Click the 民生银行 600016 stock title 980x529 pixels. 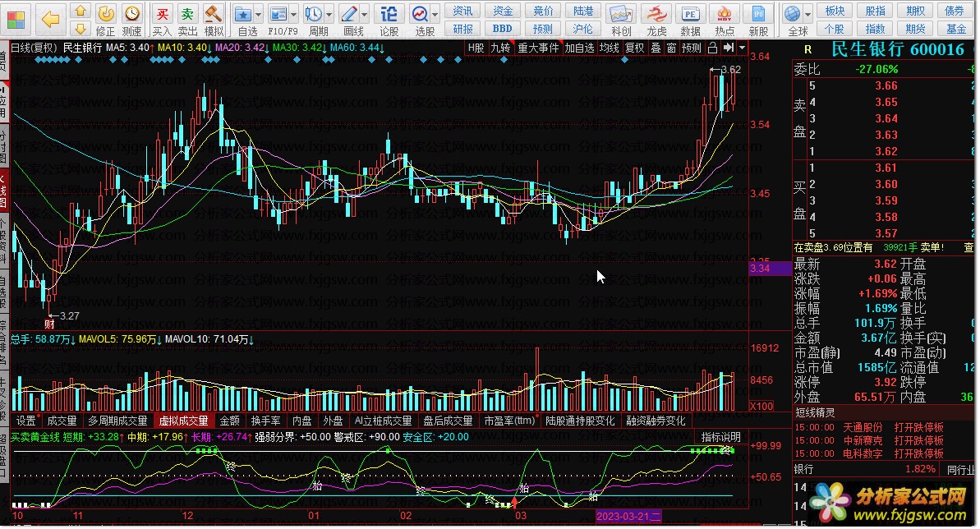pos(898,49)
